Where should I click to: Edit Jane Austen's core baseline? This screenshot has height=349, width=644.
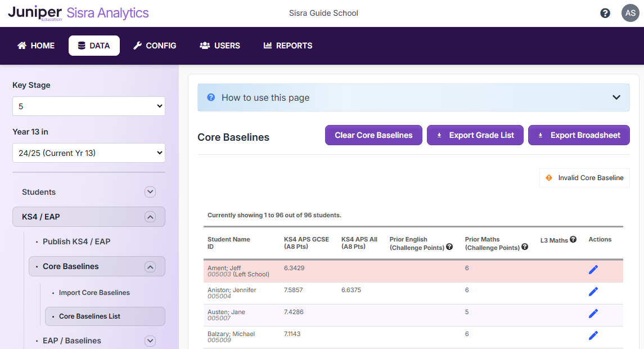click(x=593, y=314)
